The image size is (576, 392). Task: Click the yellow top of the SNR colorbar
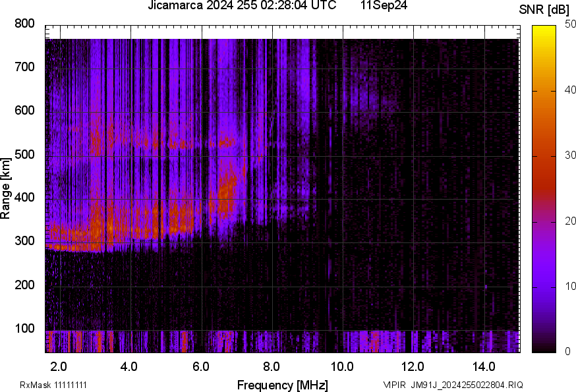pos(544,29)
